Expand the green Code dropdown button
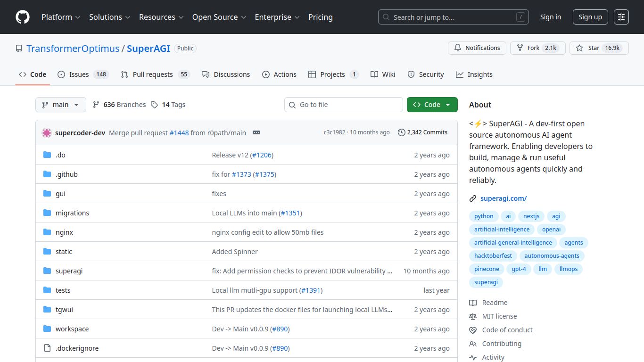Image resolution: width=644 pixels, height=362 pixels. (x=432, y=105)
